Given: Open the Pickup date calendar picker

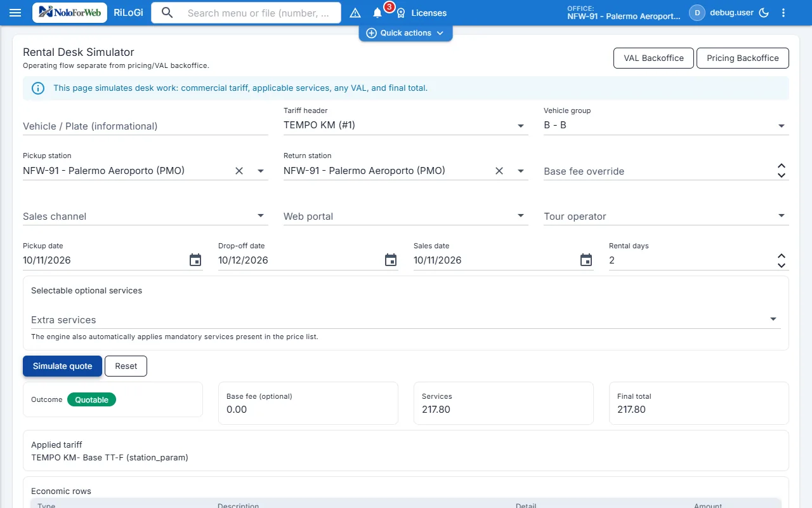Looking at the screenshot, I should (x=195, y=260).
